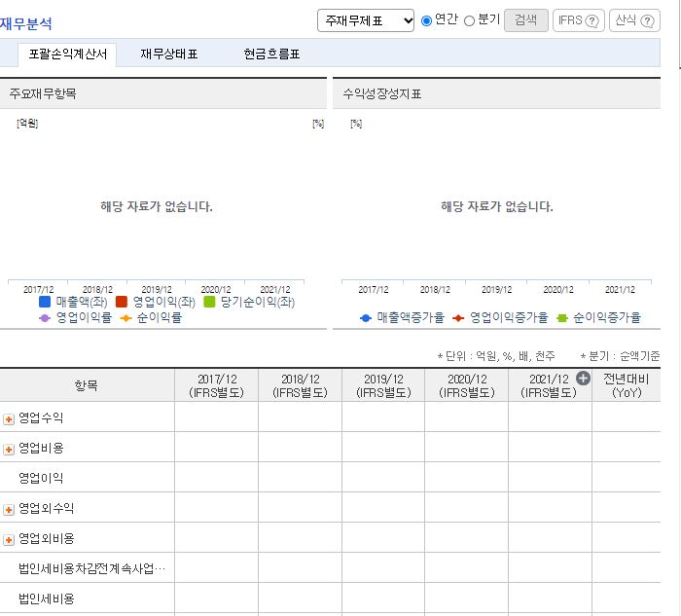Click the 법인세비용차감전계속사업 row label
The width and height of the screenshot is (681, 616).
point(91,568)
